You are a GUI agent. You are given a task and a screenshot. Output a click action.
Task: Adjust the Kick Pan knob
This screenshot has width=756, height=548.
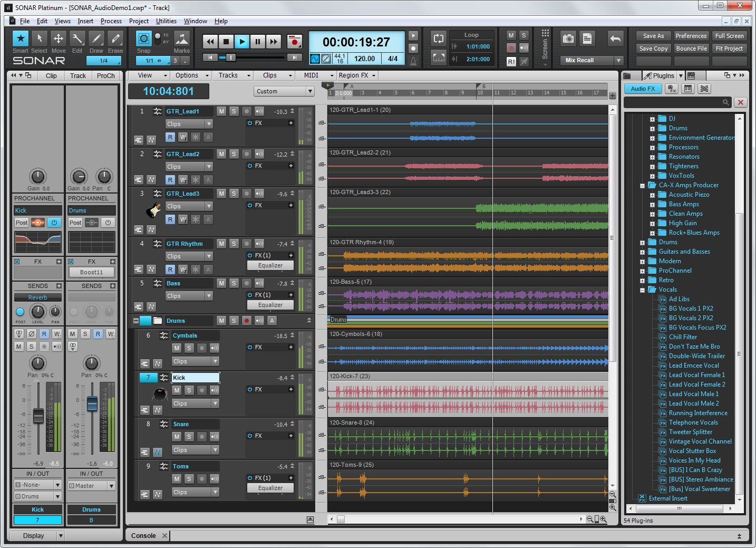click(x=37, y=363)
